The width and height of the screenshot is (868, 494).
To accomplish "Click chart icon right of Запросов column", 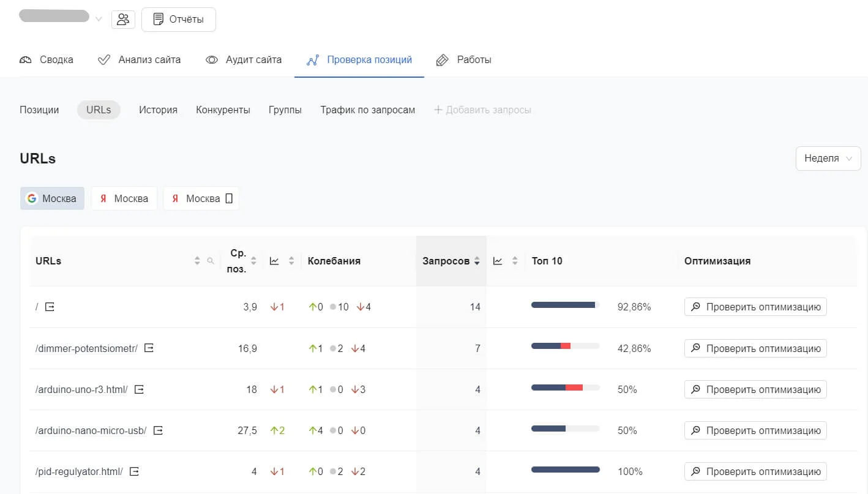I will [498, 261].
